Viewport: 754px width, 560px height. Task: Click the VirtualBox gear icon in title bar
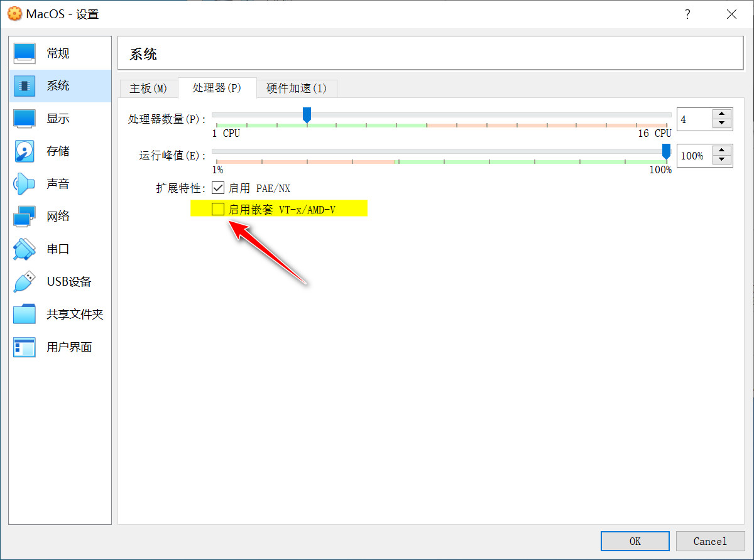click(x=14, y=14)
